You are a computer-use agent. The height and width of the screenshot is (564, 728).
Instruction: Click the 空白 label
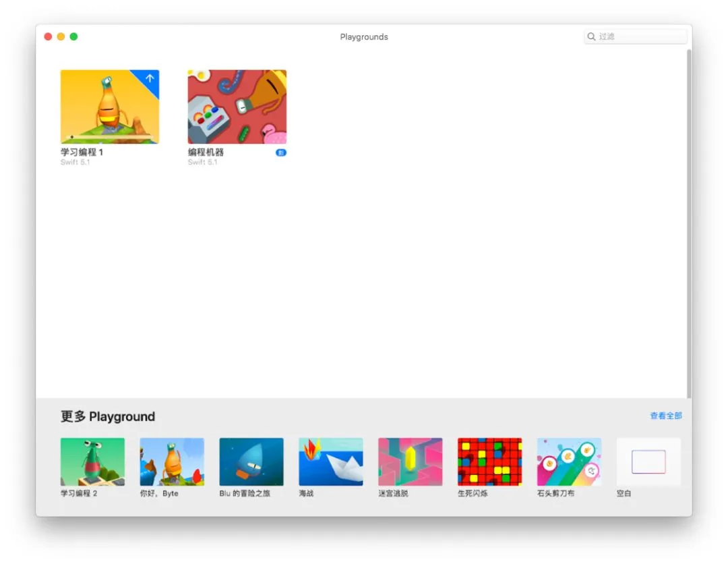pyautogui.click(x=624, y=493)
